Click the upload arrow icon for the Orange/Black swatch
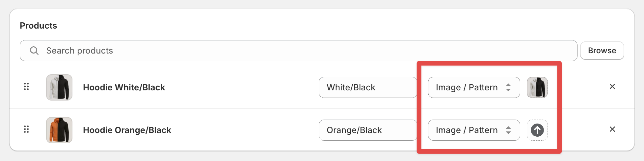This screenshot has width=644, height=161. (537, 130)
